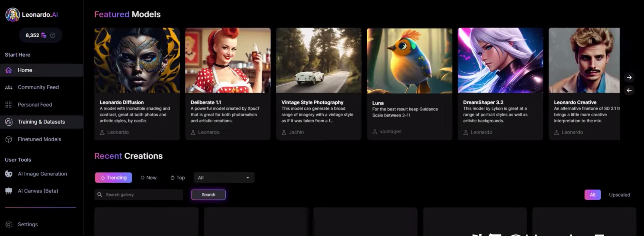Screen dimensions: 644x236
Task: Click Leonardo.Ai brand text
Action: (x=40, y=15)
